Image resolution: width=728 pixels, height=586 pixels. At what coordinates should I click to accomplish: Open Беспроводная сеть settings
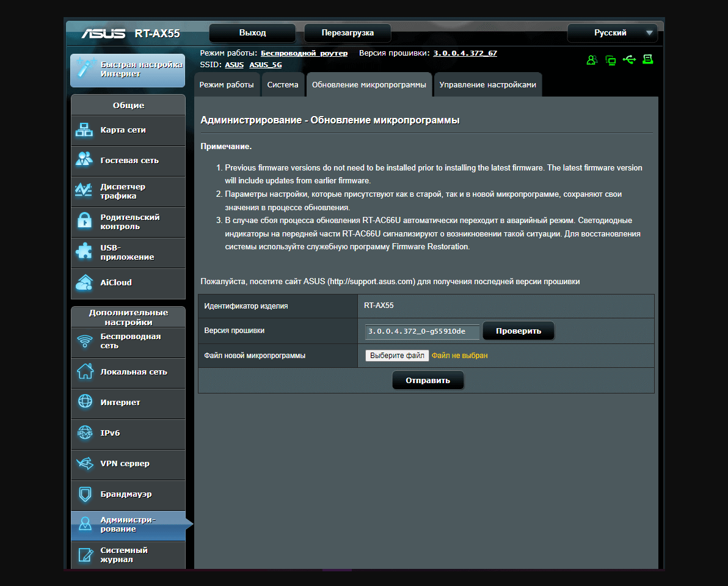tap(128, 342)
